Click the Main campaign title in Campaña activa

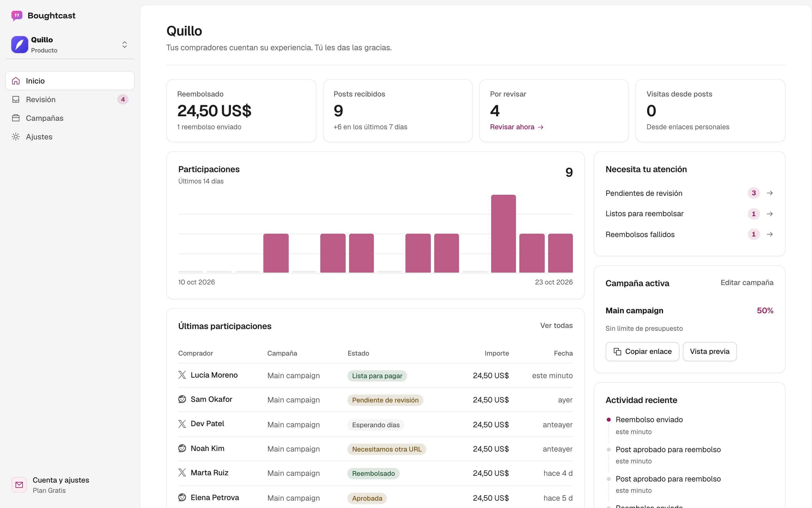pyautogui.click(x=634, y=310)
